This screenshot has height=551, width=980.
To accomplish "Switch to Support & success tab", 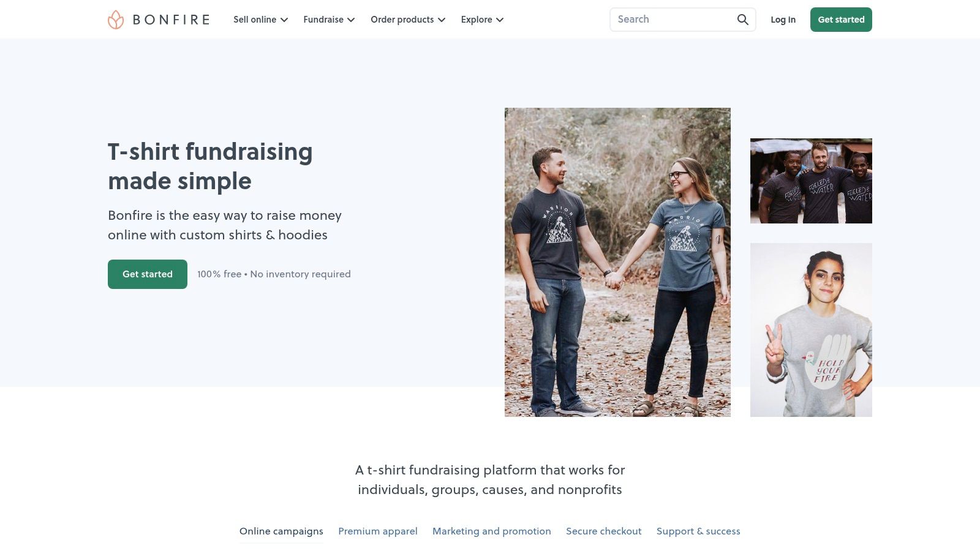I will point(698,531).
